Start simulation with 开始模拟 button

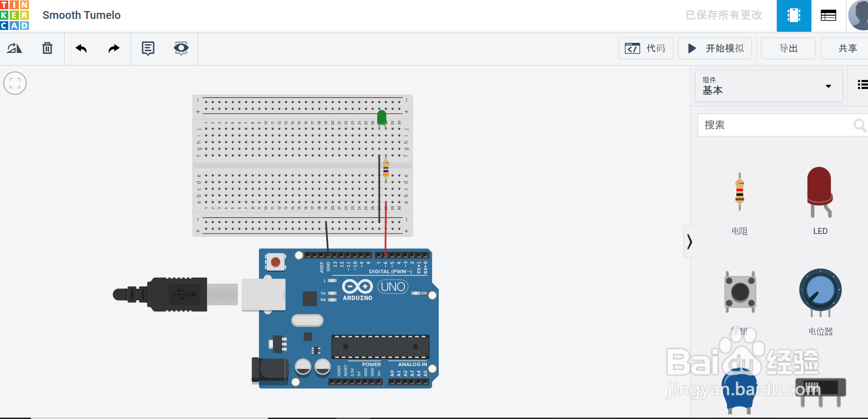tap(715, 48)
